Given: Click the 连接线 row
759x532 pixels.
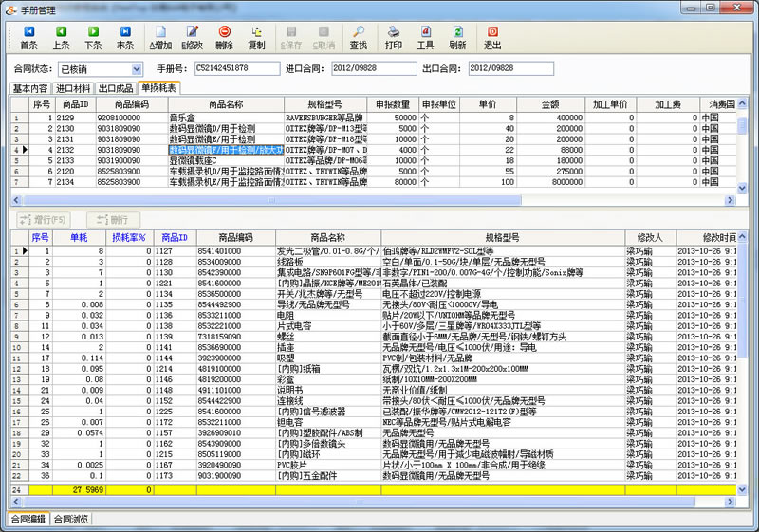Looking at the screenshot, I should click(373, 400).
